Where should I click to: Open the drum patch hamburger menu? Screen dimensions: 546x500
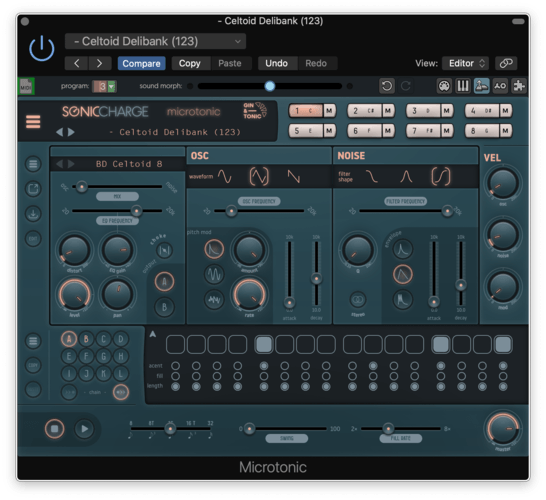tap(33, 164)
